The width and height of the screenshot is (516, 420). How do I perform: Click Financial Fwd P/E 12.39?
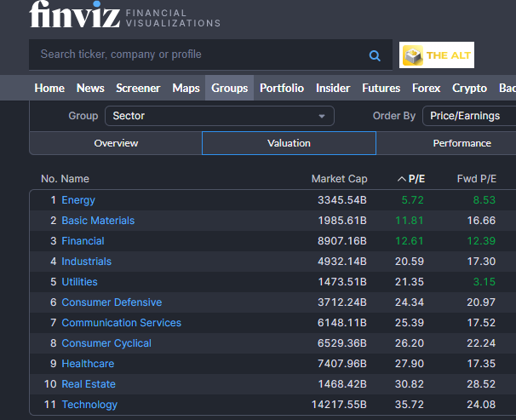[x=481, y=241]
